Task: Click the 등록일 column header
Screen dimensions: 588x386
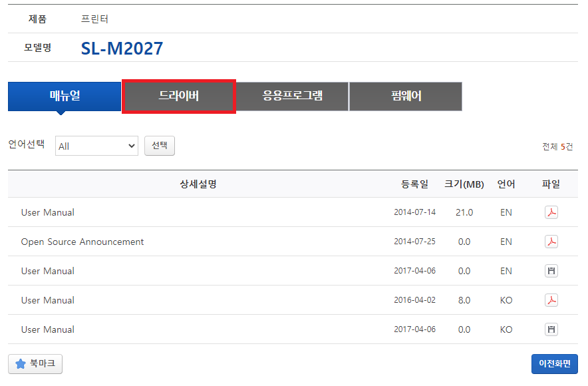Action: 415,184
